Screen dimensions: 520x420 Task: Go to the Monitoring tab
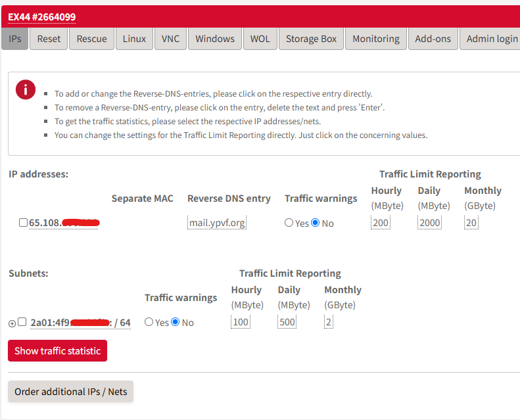[376, 39]
